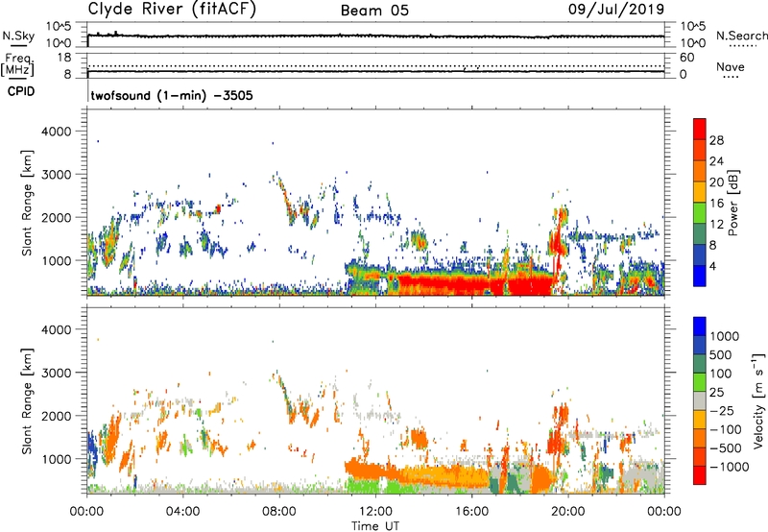768x532 pixels.
Task: Click the gray segment of the velocity colorbar
Action: click(x=700, y=400)
